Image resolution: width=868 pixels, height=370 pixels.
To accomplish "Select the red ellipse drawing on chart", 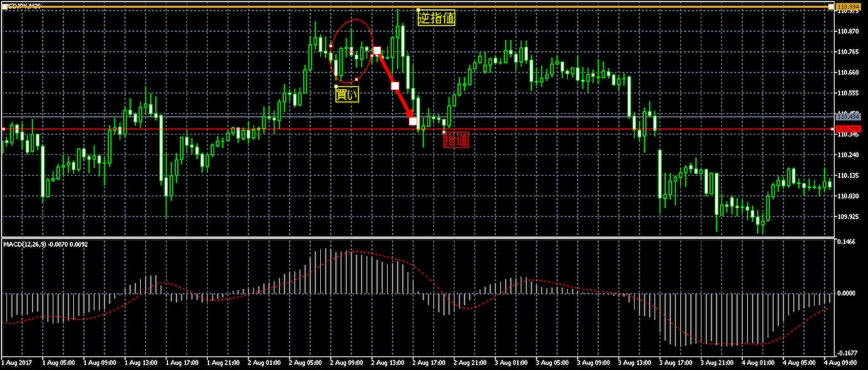I will [x=351, y=50].
